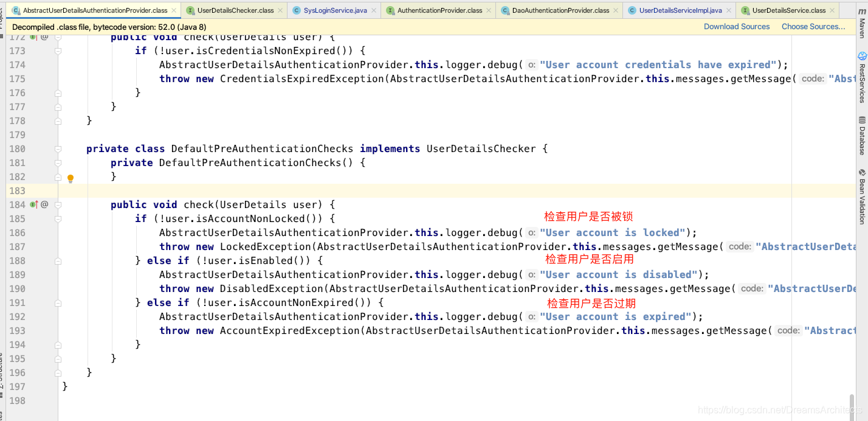Close the UserDetailsService.class tab
Viewport: 868px width, 421px height.
pyautogui.click(x=833, y=10)
